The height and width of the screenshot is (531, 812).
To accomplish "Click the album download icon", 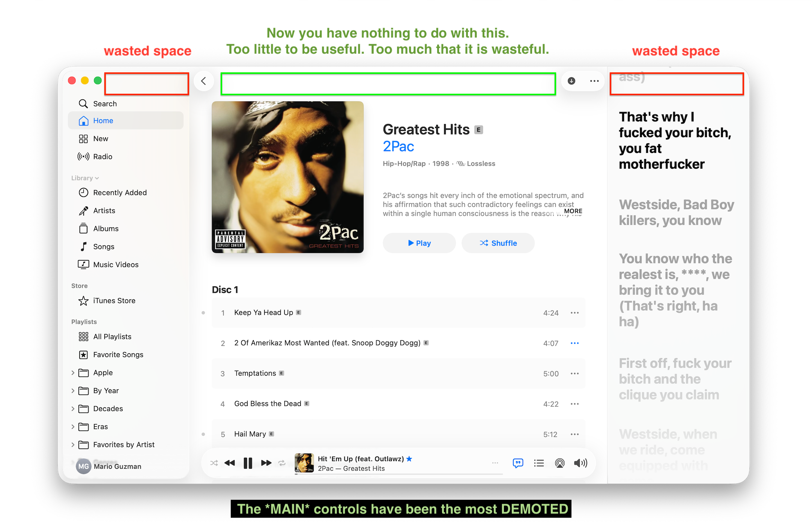I will [571, 81].
